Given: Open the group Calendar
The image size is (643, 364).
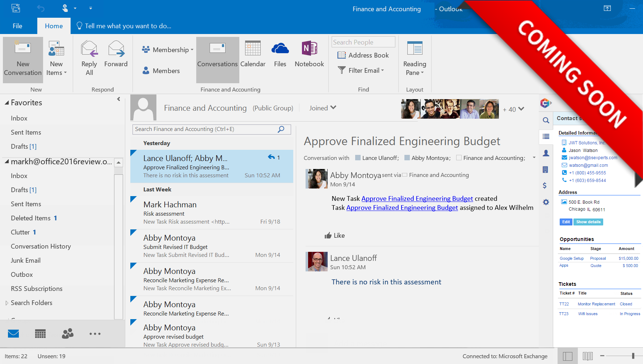Looking at the screenshot, I should pyautogui.click(x=253, y=54).
